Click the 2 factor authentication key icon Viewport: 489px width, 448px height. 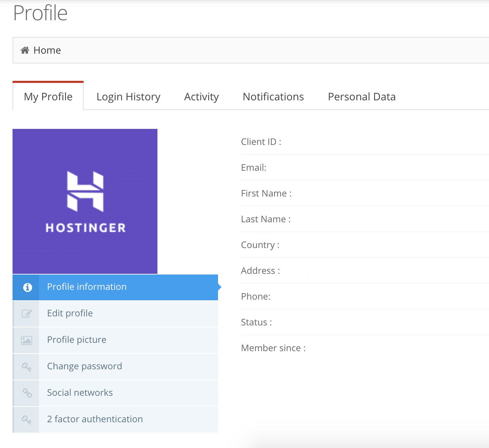27,419
